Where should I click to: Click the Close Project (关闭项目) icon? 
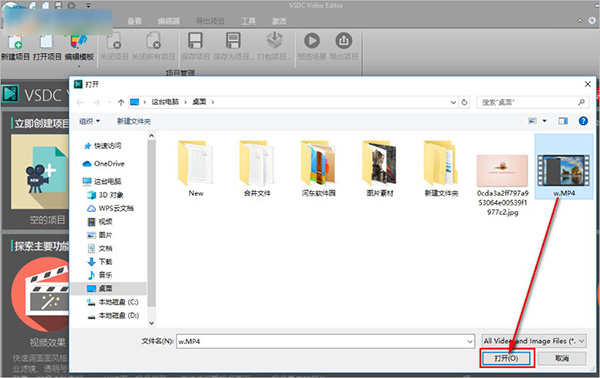114,41
